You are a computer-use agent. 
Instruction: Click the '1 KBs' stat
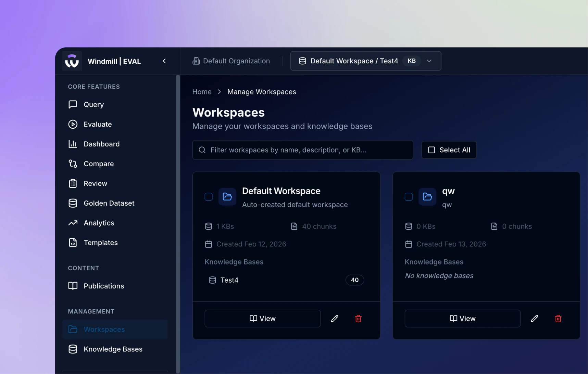tap(220, 227)
